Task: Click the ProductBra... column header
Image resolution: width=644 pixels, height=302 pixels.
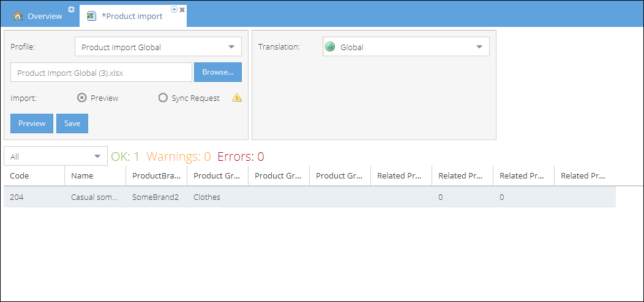Action: click(x=157, y=175)
